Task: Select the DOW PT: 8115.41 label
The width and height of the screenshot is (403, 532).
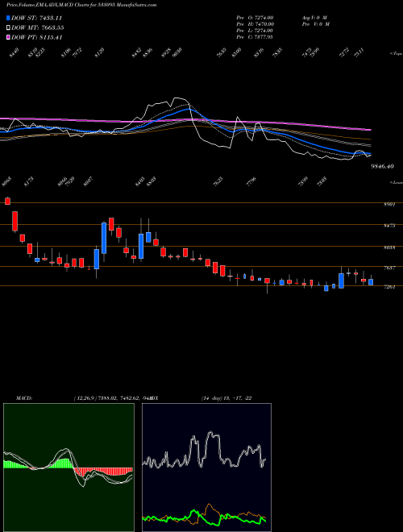Action: pos(36,37)
